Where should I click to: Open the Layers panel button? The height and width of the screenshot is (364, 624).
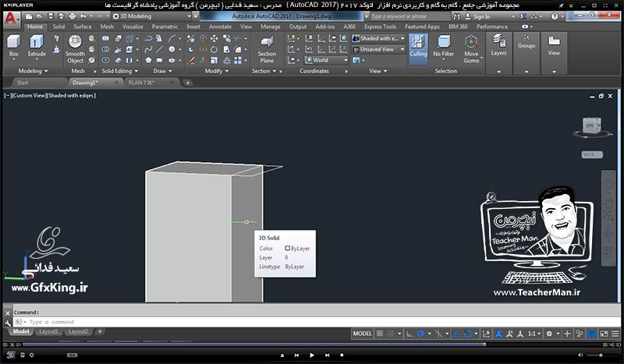[x=498, y=45]
